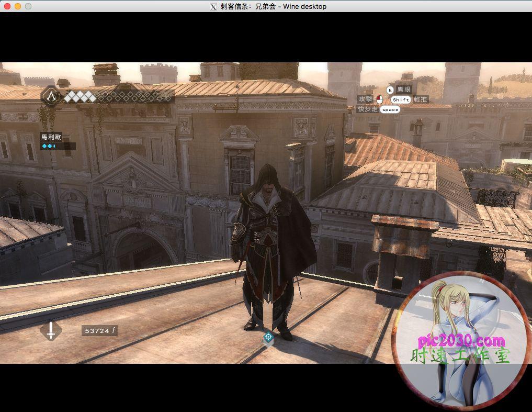
Task: Click the sword weapon icon
Action: [x=51, y=330]
